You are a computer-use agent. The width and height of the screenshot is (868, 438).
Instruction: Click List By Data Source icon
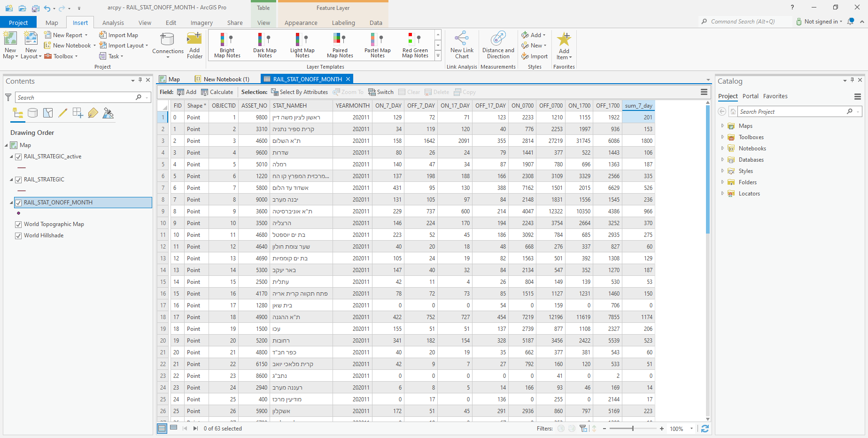pos(32,113)
